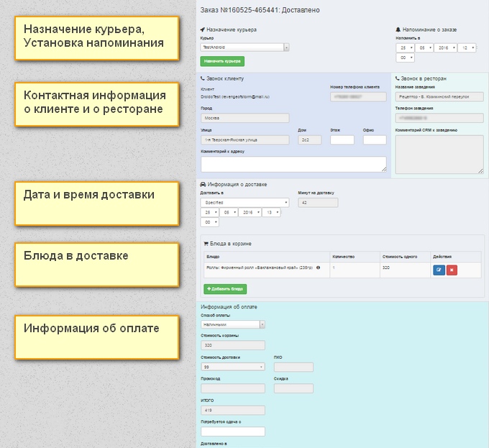Open the Способ оплаты dropdown
The image size is (489, 448).
232,324
